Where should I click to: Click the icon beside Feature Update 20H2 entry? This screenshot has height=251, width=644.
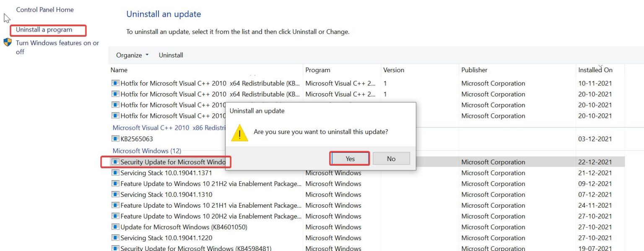point(116,216)
